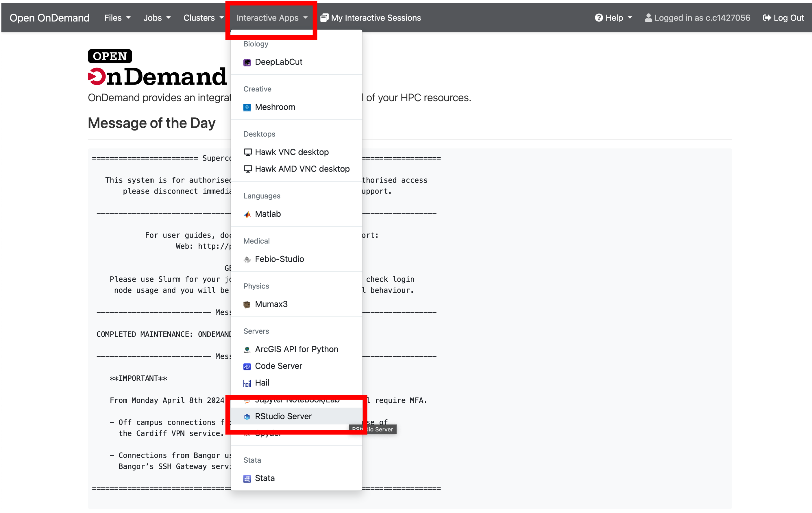This screenshot has width=812, height=513.
Task: Click the Open OnDemand brand link
Action: point(49,18)
